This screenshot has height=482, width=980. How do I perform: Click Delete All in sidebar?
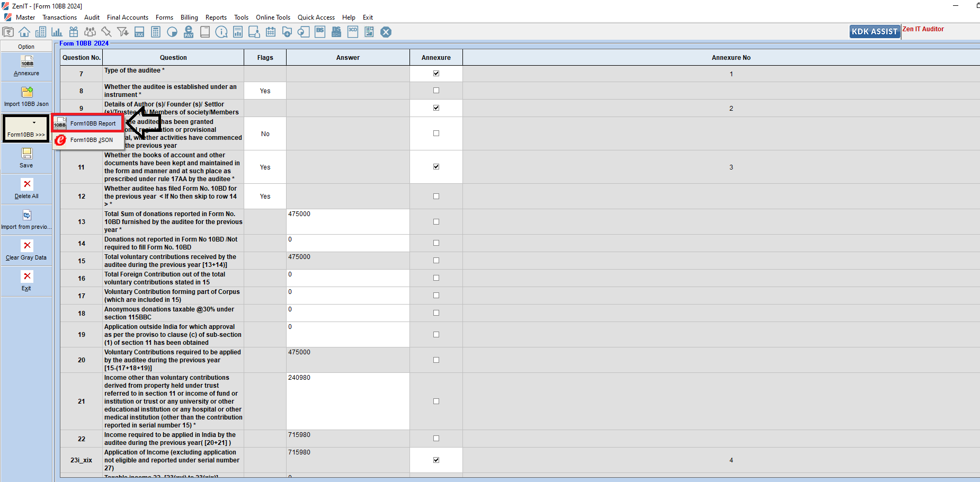point(26,189)
